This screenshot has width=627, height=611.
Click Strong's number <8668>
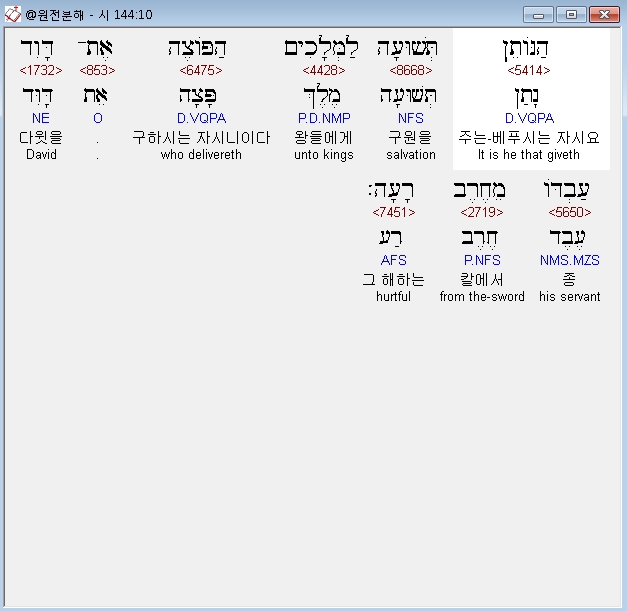click(411, 70)
